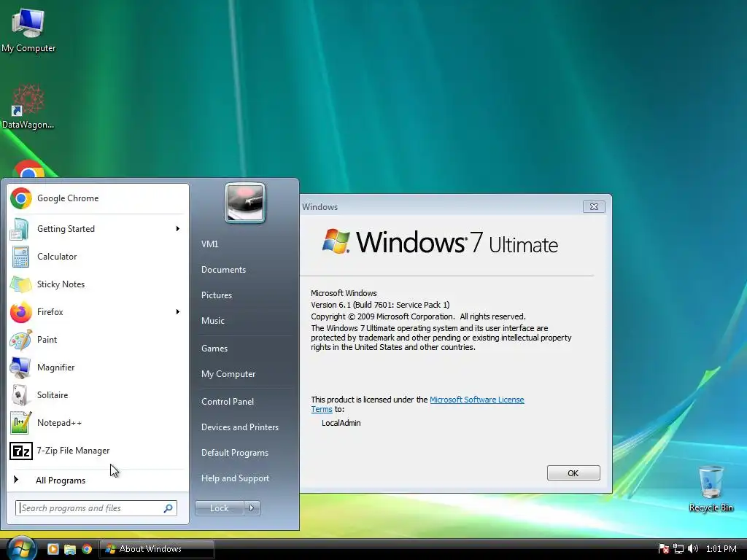The width and height of the screenshot is (747, 560).
Task: Open the network tray icon
Action: click(x=678, y=549)
